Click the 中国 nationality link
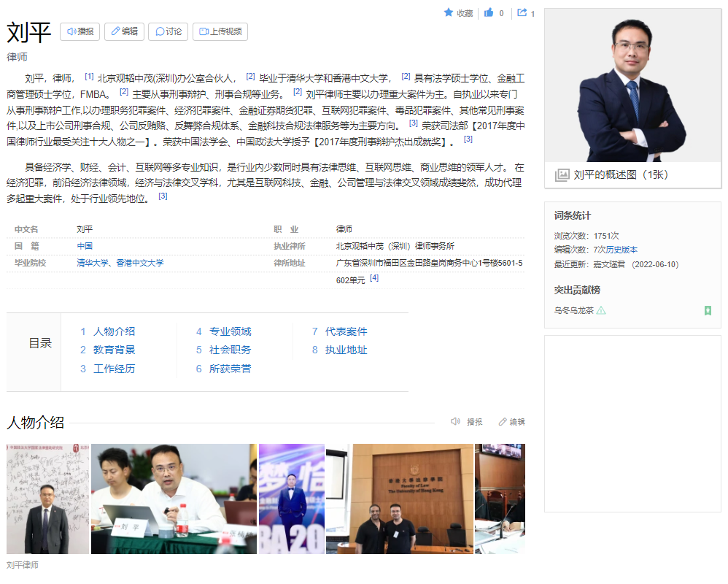Image resolution: width=728 pixels, height=584 pixels. tap(85, 246)
